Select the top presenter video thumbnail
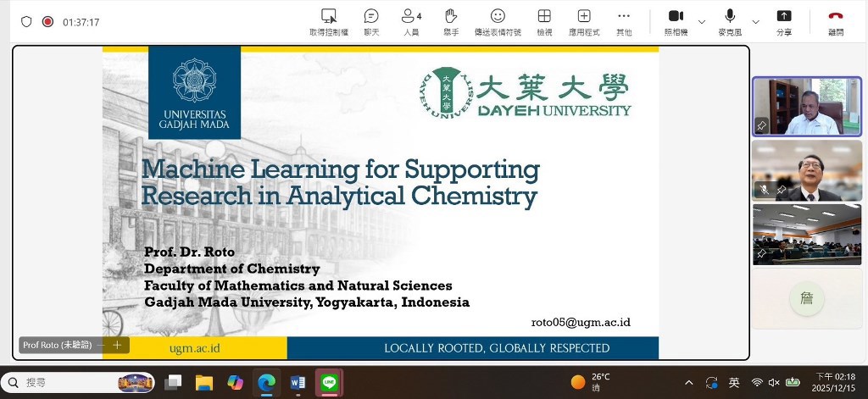The height and width of the screenshot is (399, 868). pyautogui.click(x=807, y=107)
